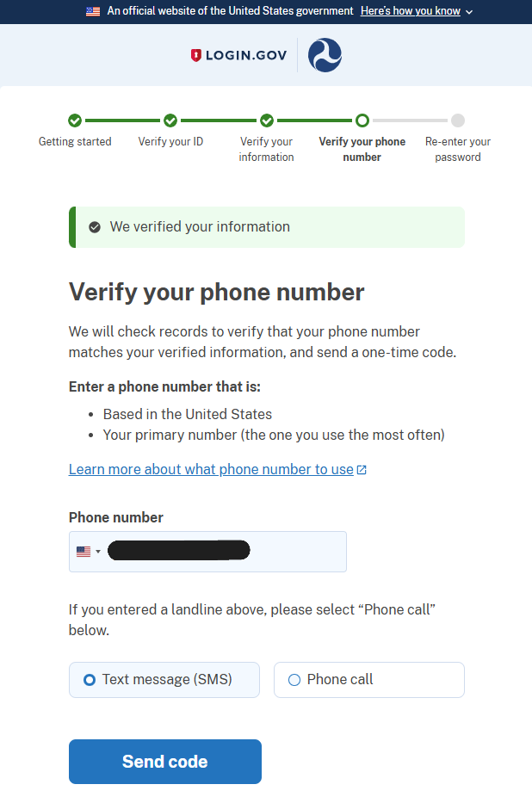Viewport: 532px width, 803px height.
Task: Click the Getting started step label
Action: click(x=75, y=141)
